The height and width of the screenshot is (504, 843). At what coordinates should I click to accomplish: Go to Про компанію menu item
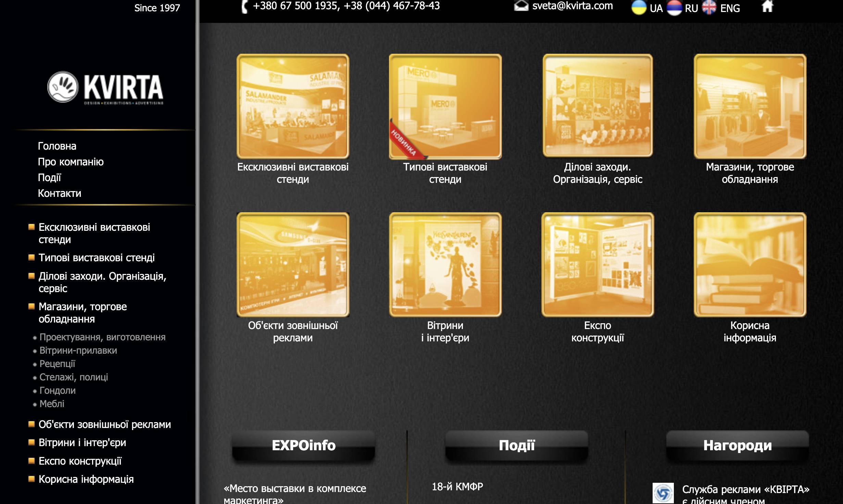point(71,162)
